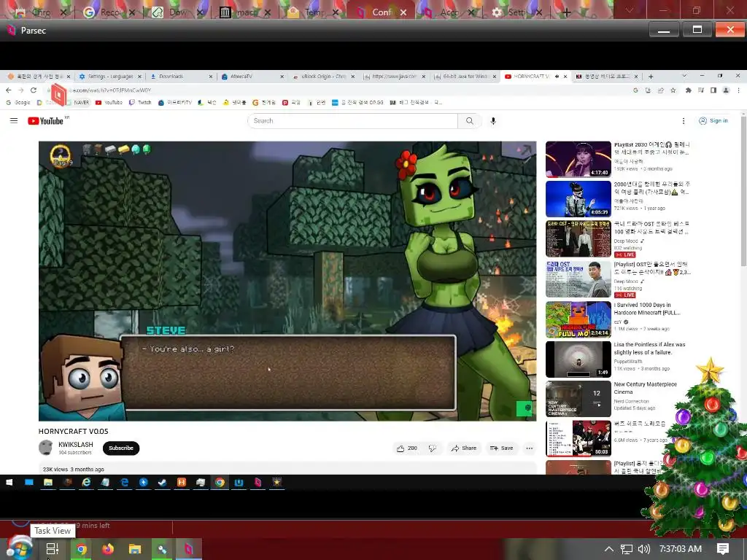Open the Lisa the Pointless video link

pos(649,348)
